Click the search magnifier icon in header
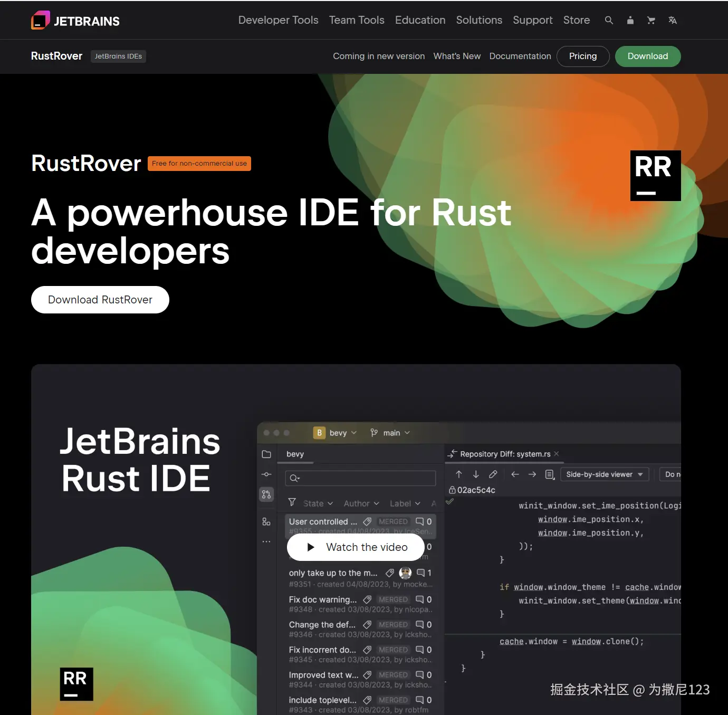Screen dimensions: 728x715 609,20
